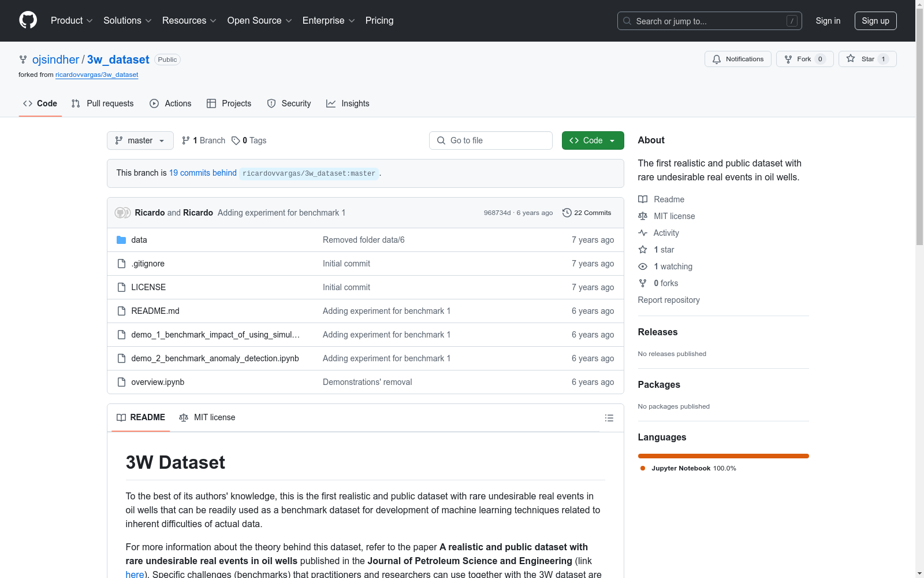The height and width of the screenshot is (578, 924).
Task: Click the scales icon beside MIT license
Action: (643, 216)
